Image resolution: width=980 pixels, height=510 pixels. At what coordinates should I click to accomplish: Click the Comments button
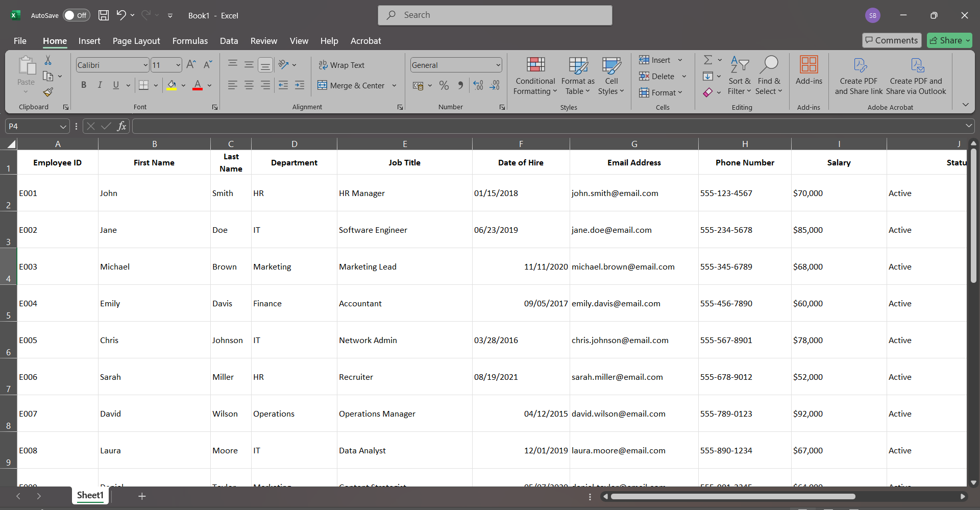point(891,40)
